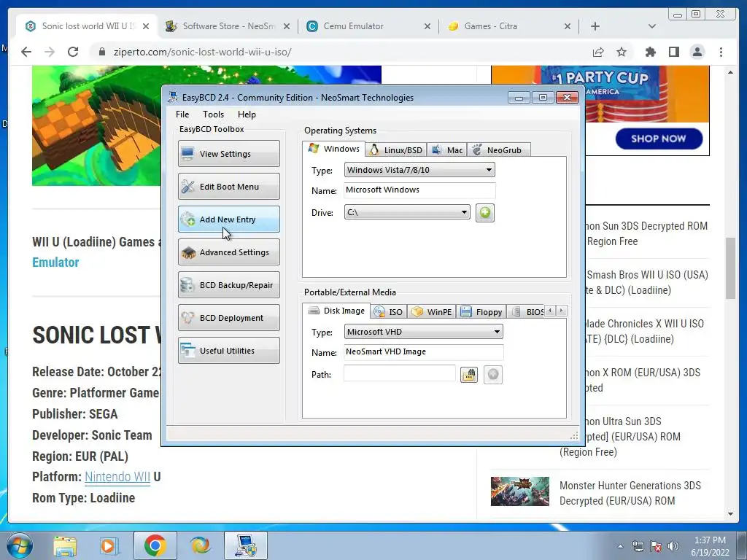Click clock showing 1:37 PM

tap(710, 540)
